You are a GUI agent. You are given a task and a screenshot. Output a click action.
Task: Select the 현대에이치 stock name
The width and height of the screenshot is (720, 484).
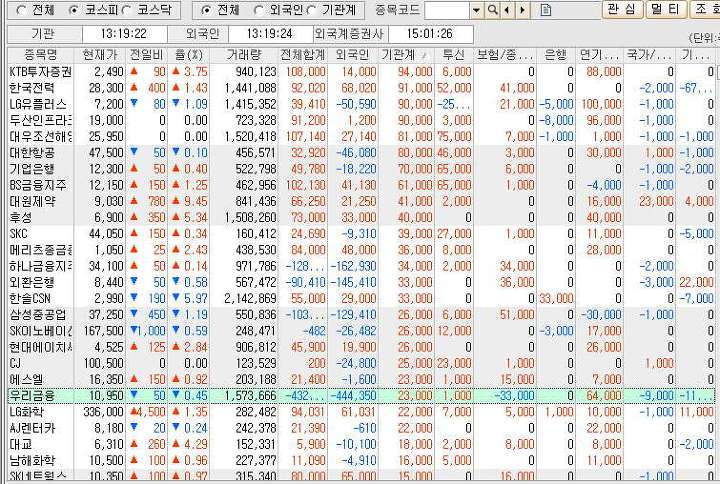40,347
